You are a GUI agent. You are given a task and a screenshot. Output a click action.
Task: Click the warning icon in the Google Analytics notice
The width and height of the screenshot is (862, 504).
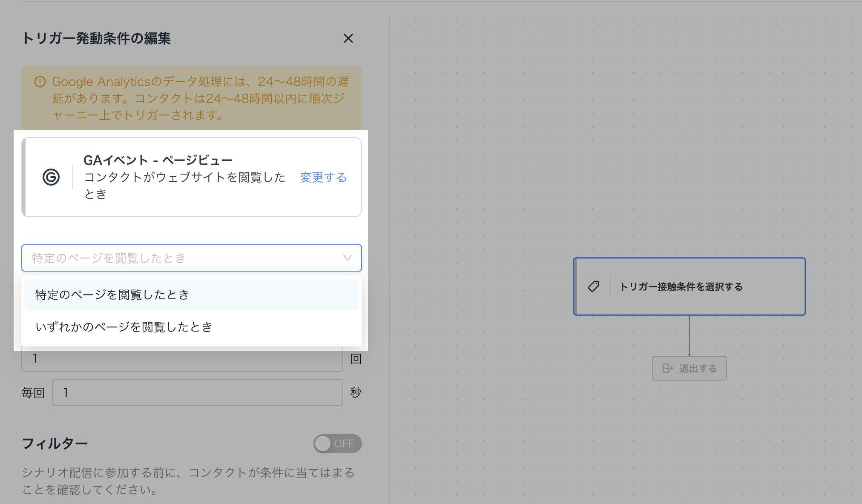point(40,82)
